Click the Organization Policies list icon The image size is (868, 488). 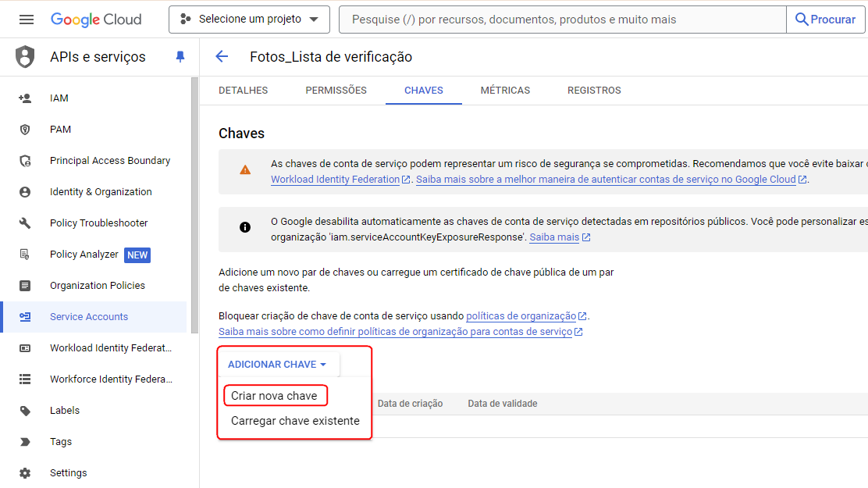25,285
